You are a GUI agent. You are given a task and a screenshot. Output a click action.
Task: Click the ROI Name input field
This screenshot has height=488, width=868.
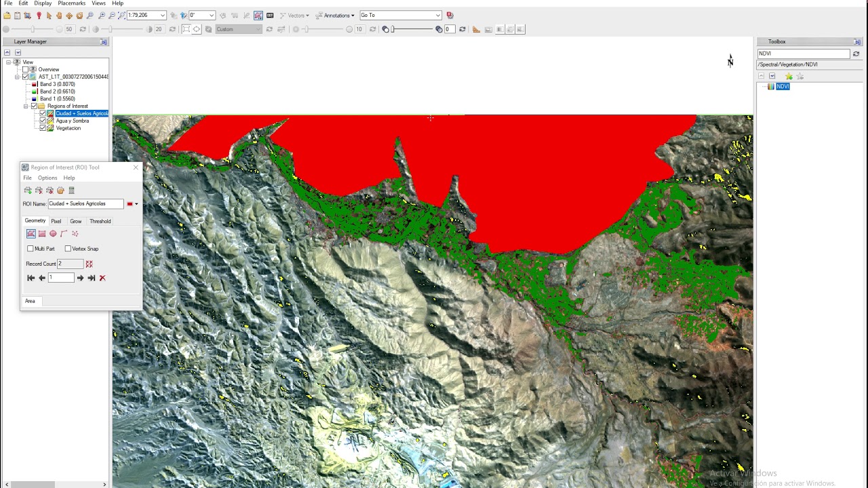coord(86,204)
